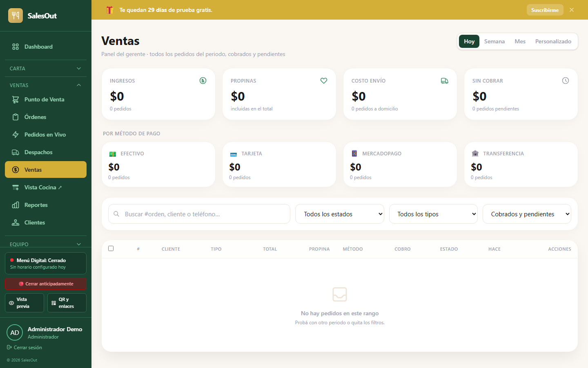Screen dimensions: 588x368
Task: Click the '0 pedidos pendientes' text
Action: 496,109
